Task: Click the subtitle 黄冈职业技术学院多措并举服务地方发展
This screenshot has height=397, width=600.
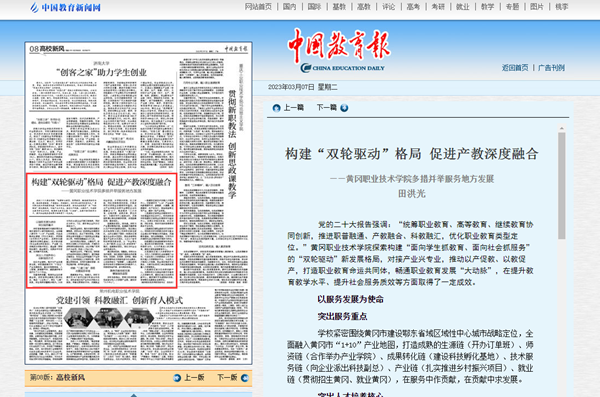Action: (420, 179)
